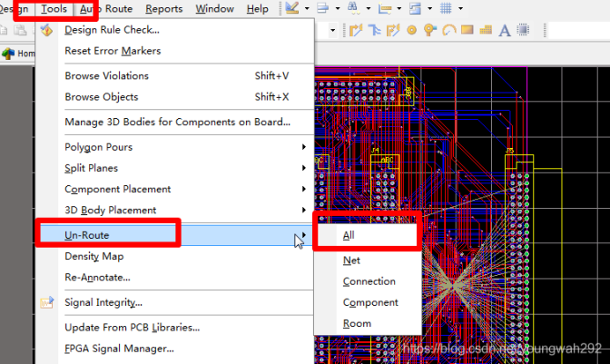Image resolution: width=610 pixels, height=364 pixels.
Task: Select the interactive routing tool icon
Action: (x=356, y=31)
